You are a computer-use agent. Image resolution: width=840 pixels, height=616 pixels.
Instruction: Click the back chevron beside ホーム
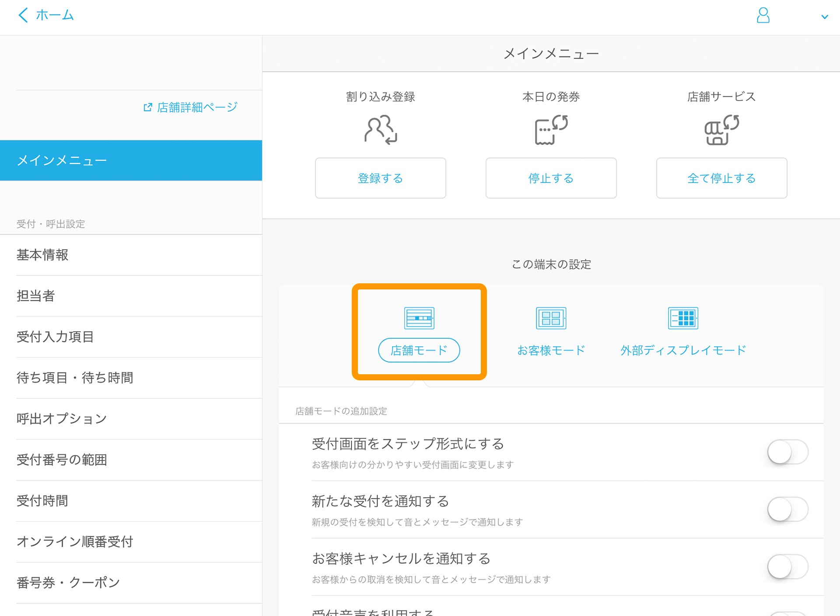coord(23,15)
